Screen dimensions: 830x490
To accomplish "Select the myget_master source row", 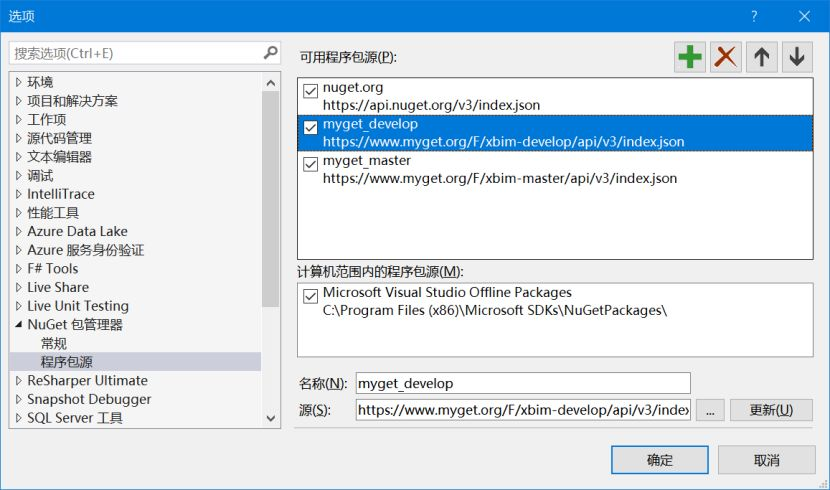I will point(555,169).
